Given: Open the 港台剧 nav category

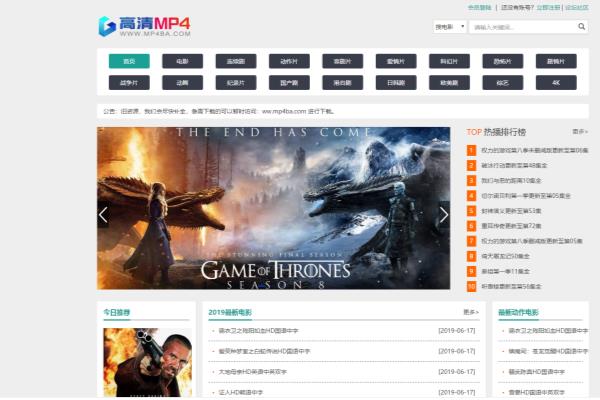Looking at the screenshot, I should [342, 83].
